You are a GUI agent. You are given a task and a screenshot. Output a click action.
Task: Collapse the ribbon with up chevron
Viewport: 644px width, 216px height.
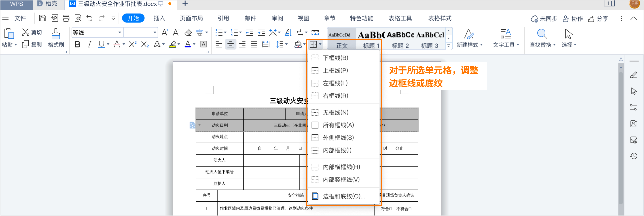tap(633, 19)
